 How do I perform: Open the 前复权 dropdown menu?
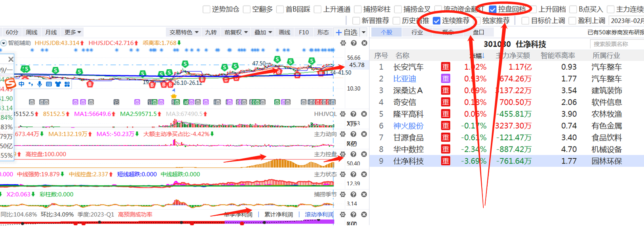[236, 32]
